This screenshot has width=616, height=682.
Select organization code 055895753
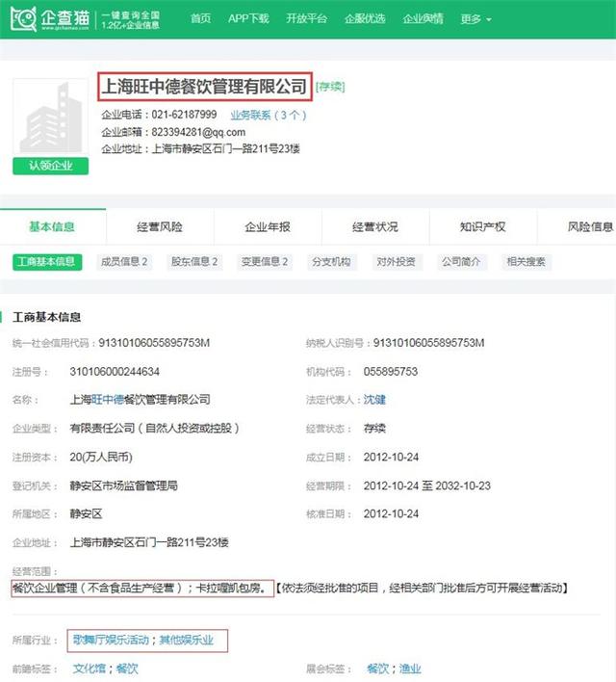coord(391,372)
